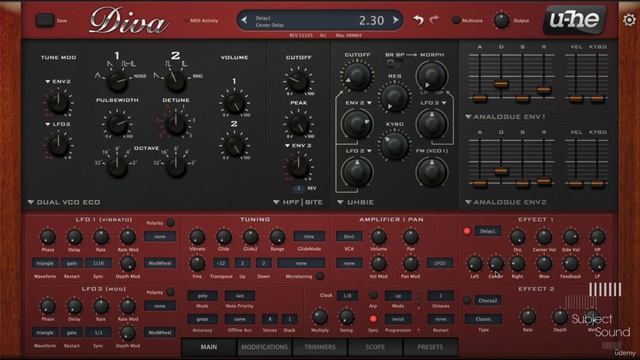Toggle LFO 1 Polarity button
This screenshot has height=360, width=640.
click(170, 223)
